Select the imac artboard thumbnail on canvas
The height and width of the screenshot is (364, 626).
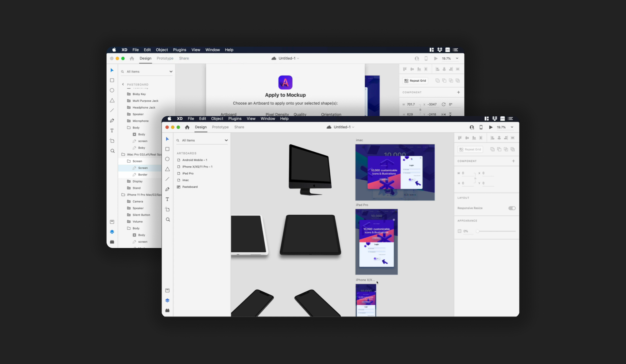pyautogui.click(x=395, y=172)
